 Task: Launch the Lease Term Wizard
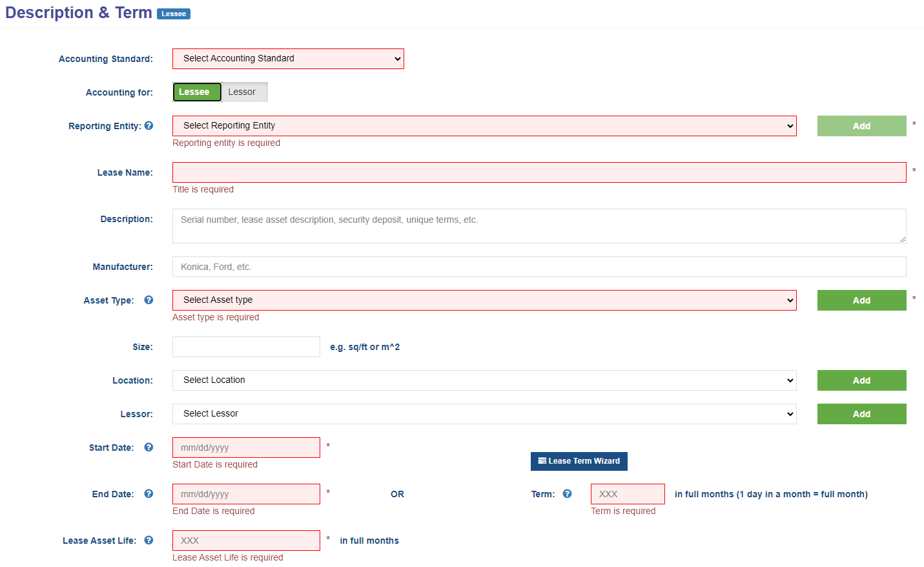click(x=579, y=461)
